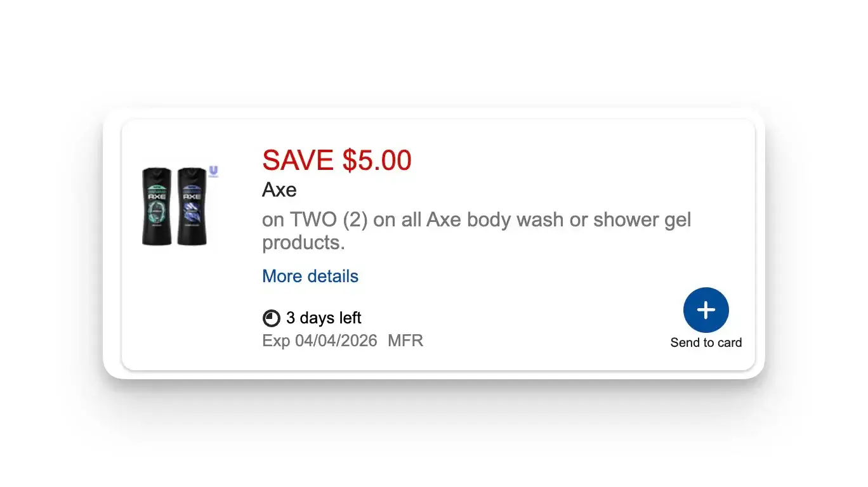
Task: Click the Axe brand name
Action: pos(279,190)
